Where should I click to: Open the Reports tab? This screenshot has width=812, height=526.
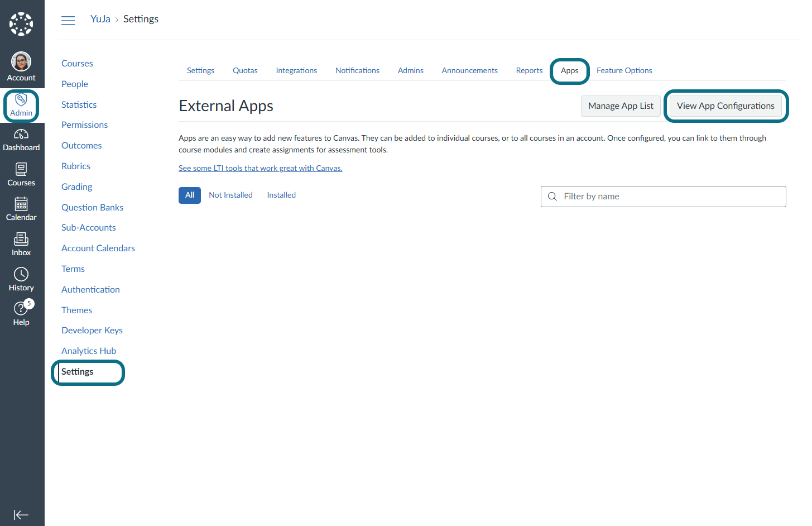529,70
